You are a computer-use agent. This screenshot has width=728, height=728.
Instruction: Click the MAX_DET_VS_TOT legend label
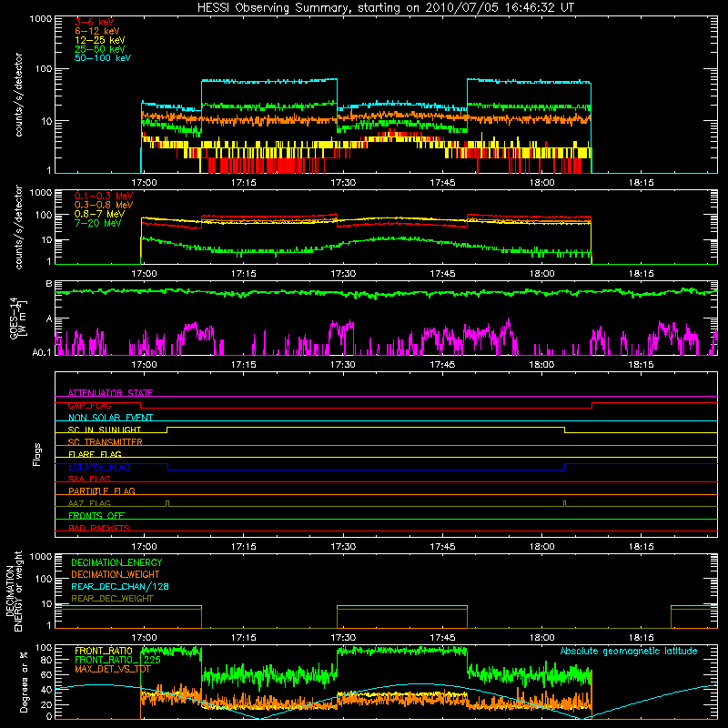point(113,669)
